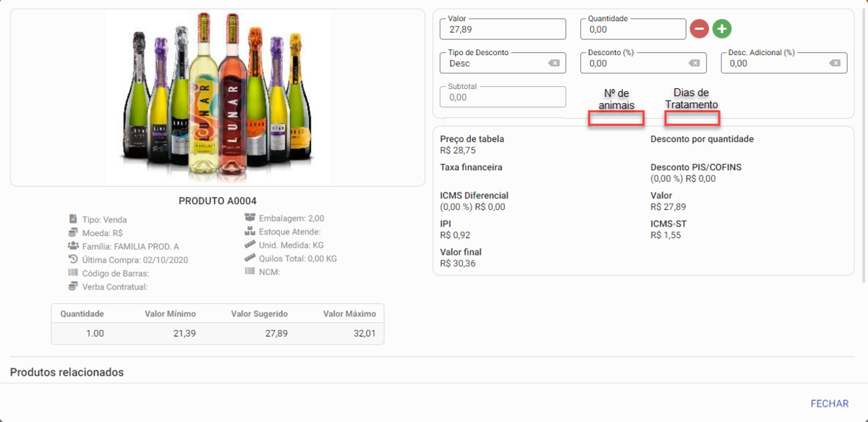This screenshot has width=868, height=422.
Task: Click the Tipo: Venda text
Action: (105, 219)
